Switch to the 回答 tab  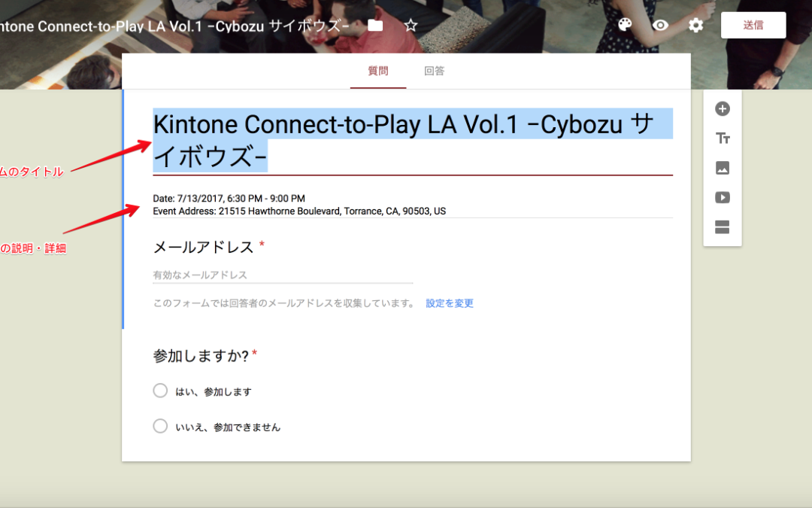pyautogui.click(x=434, y=71)
